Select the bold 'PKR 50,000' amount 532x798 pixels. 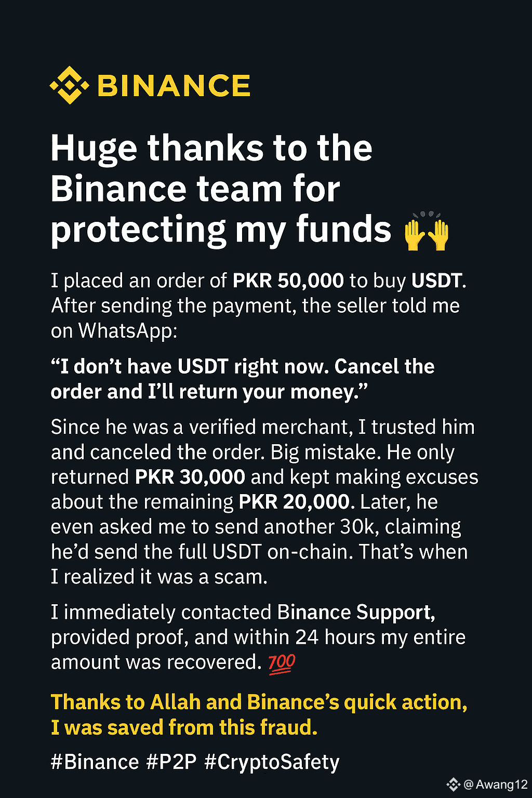[x=288, y=281]
